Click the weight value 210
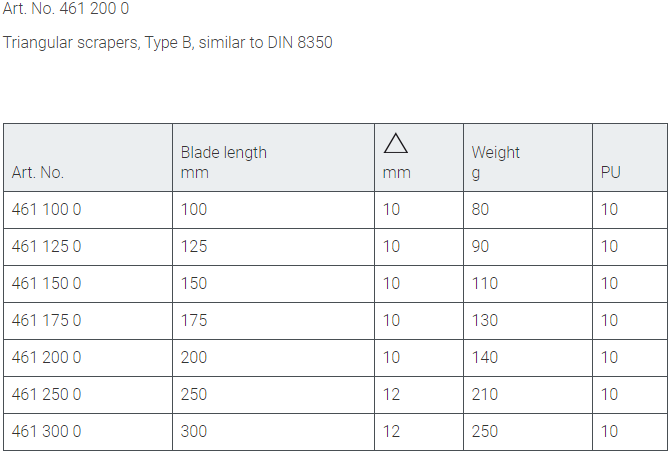The height and width of the screenshot is (452, 669). (485, 395)
